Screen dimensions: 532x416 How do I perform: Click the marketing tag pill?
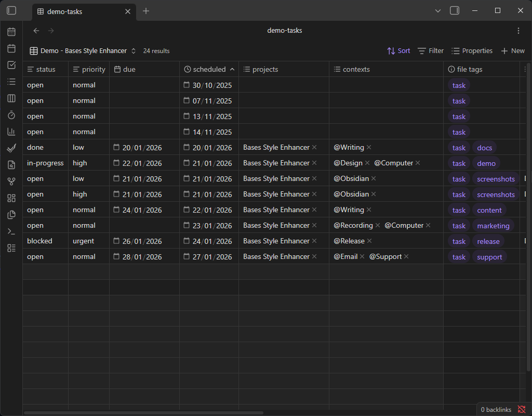coord(494,226)
